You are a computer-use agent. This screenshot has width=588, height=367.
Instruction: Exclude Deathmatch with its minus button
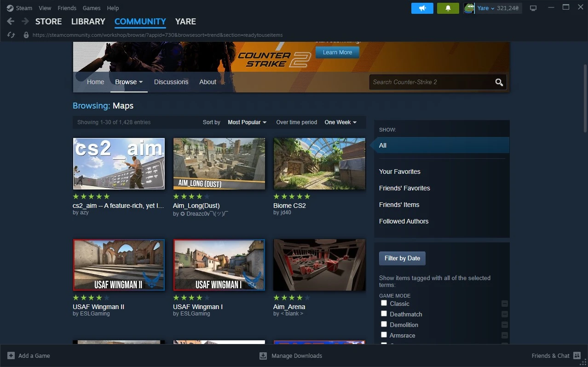(505, 314)
